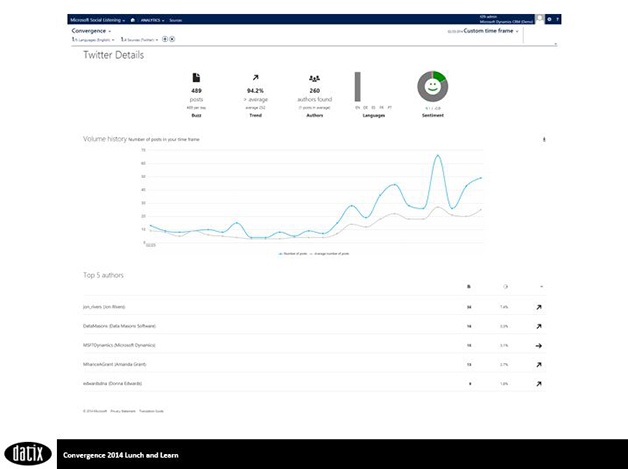Click the volume history download icon
The image size is (628, 469).
544,139
